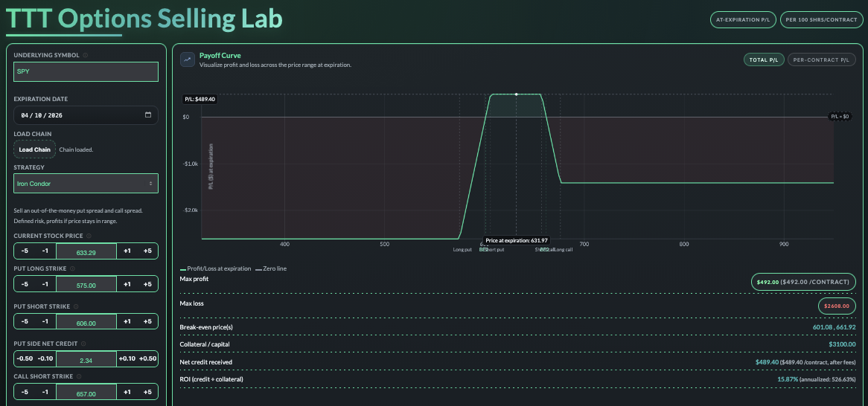Click put long strike value 575.00
The height and width of the screenshot is (406, 868).
pyautogui.click(x=86, y=284)
